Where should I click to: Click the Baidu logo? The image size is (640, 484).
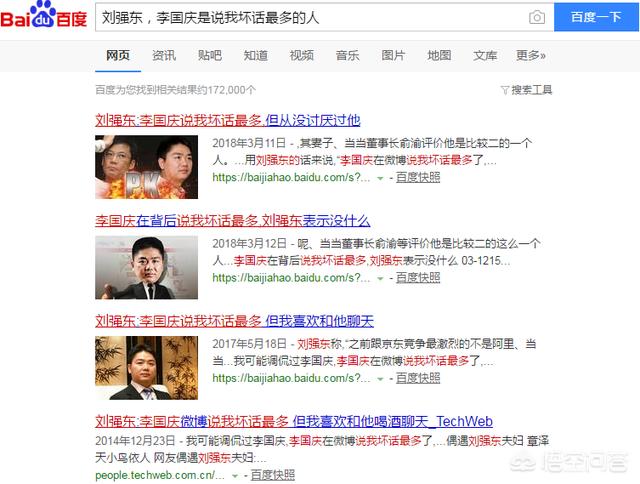click(44, 15)
